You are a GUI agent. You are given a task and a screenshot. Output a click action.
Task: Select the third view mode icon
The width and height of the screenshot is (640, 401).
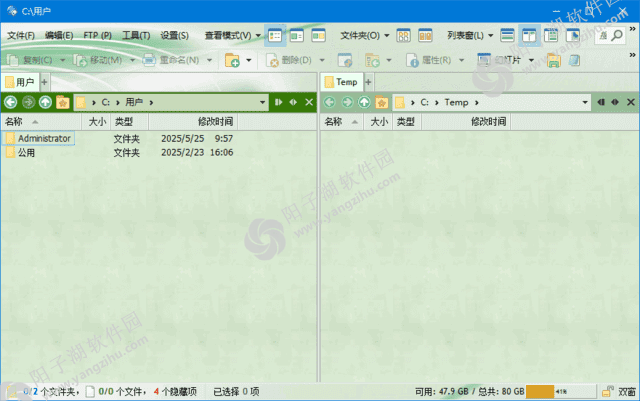318,36
